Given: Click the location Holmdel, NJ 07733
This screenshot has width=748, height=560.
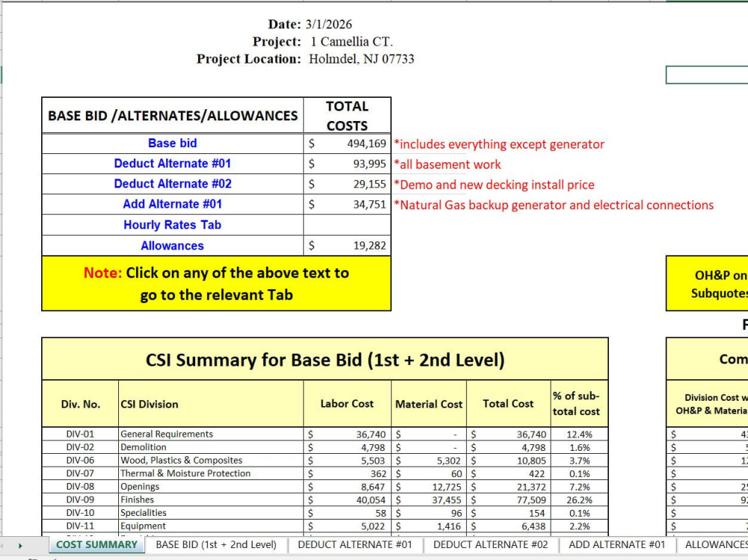Looking at the screenshot, I should (x=361, y=59).
